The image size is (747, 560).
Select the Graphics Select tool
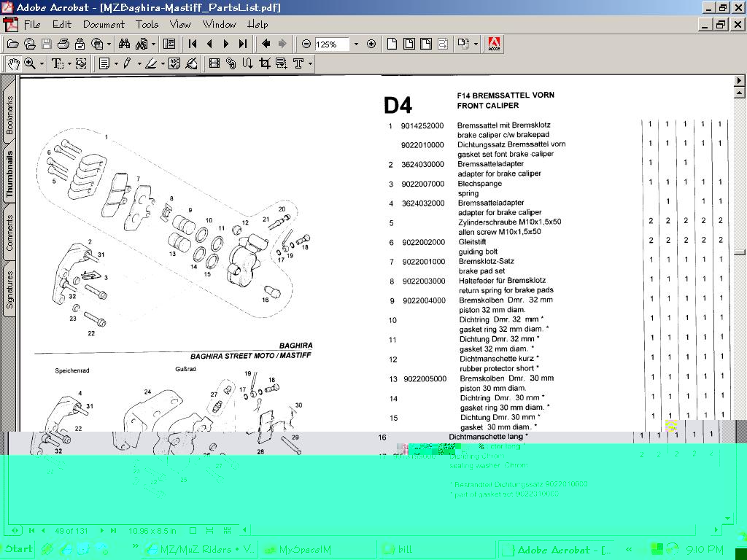coord(82,63)
